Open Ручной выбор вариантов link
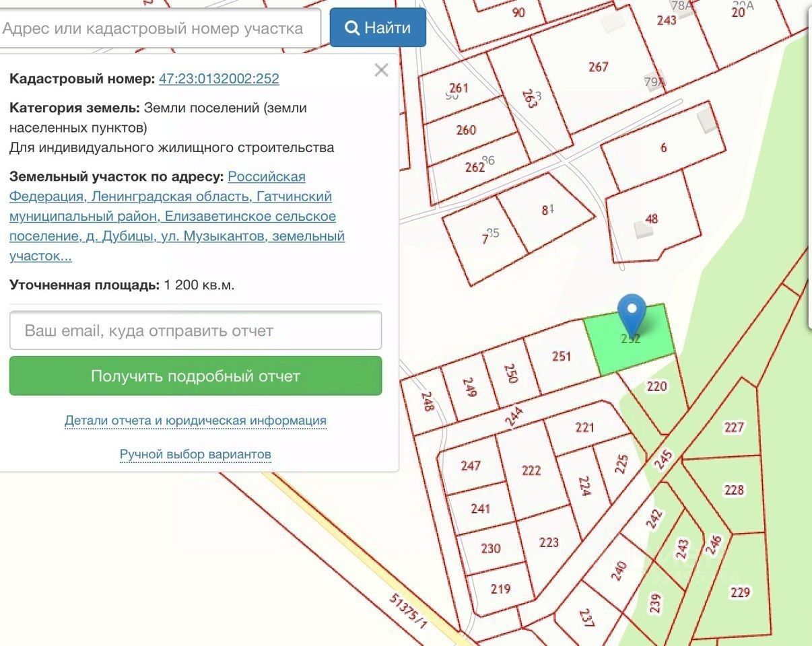The image size is (812, 646). click(x=195, y=454)
